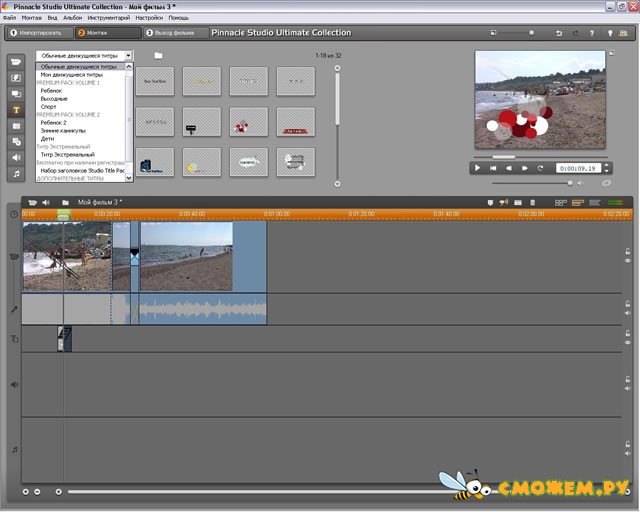The image size is (640, 512).
Task: Open the audio toolbox speaker icon on timeline header
Action: (x=46, y=203)
